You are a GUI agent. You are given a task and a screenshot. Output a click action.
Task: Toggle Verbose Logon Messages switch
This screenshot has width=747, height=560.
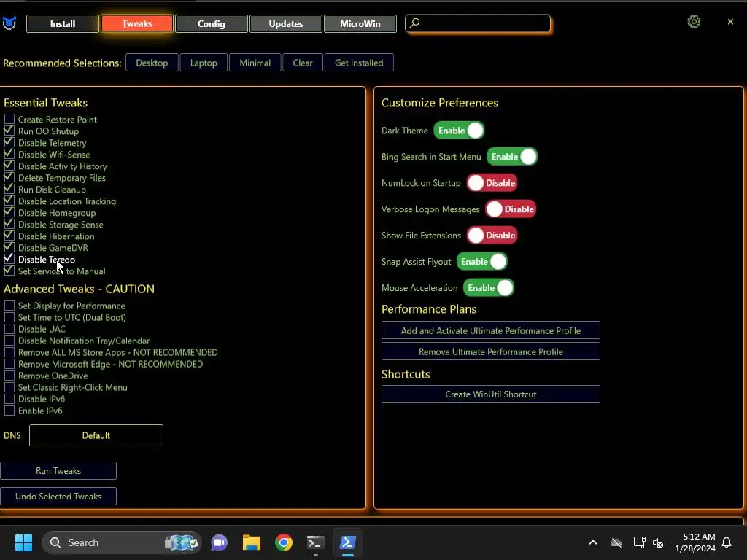pyautogui.click(x=511, y=209)
